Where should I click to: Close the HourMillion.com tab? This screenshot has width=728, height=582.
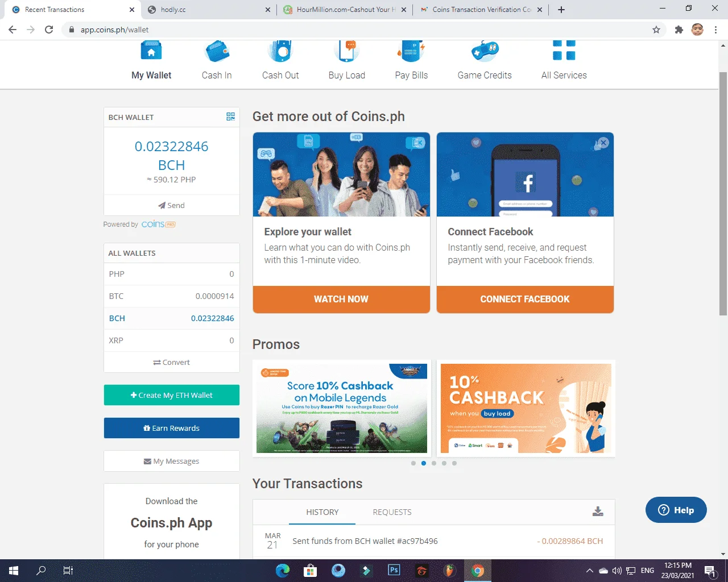pos(404,10)
